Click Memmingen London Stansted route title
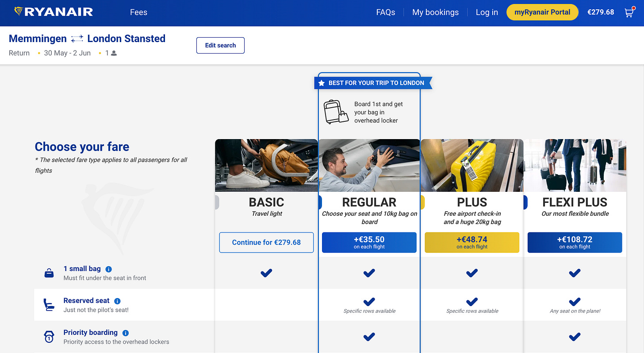The width and height of the screenshot is (644, 353). coord(87,39)
